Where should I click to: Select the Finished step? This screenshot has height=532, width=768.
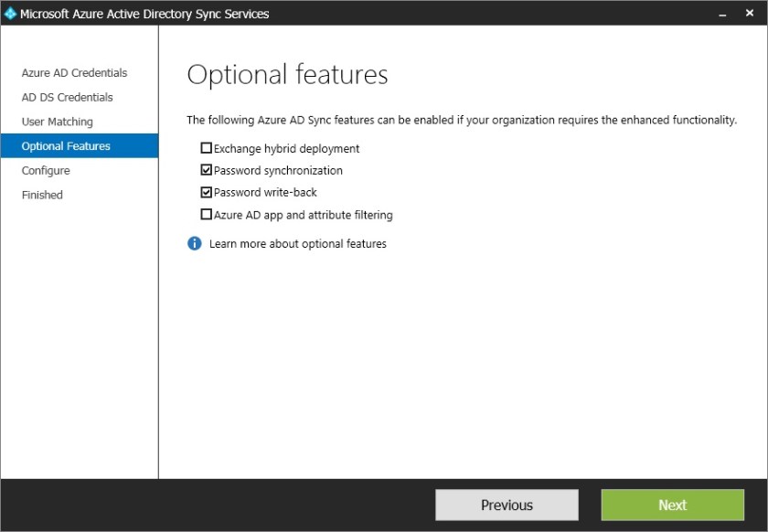point(41,195)
